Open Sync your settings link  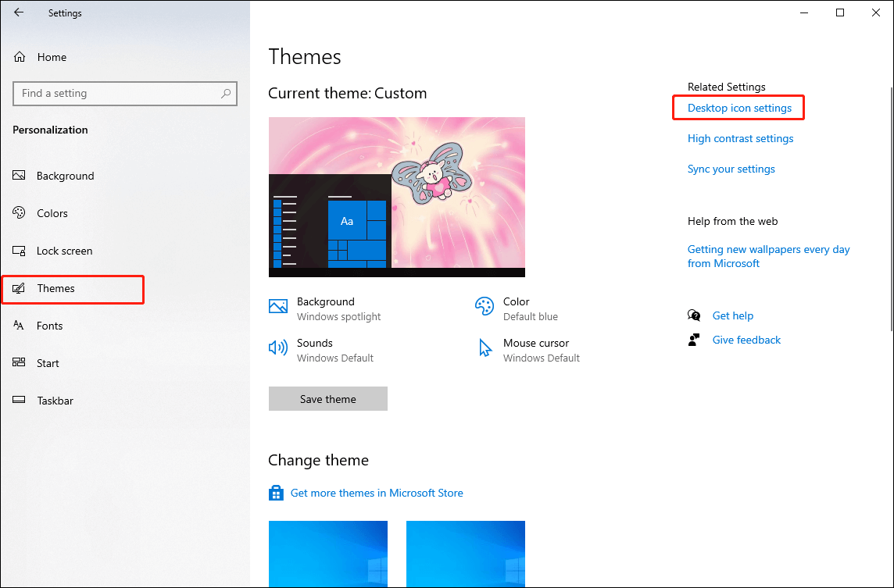731,169
